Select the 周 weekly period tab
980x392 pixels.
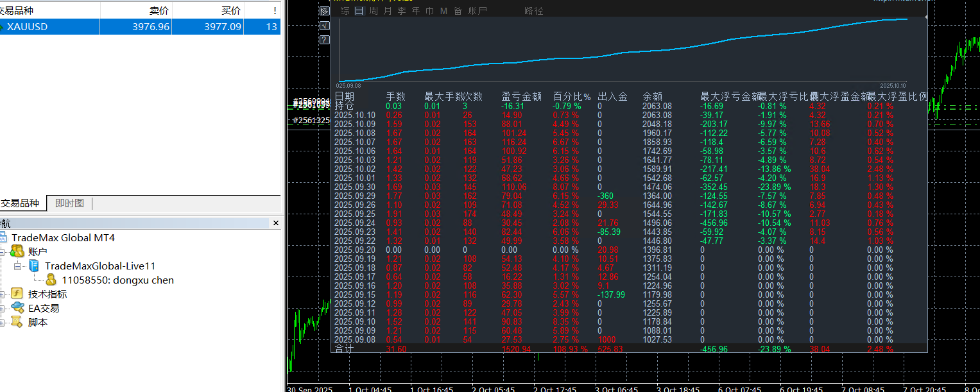374,11
